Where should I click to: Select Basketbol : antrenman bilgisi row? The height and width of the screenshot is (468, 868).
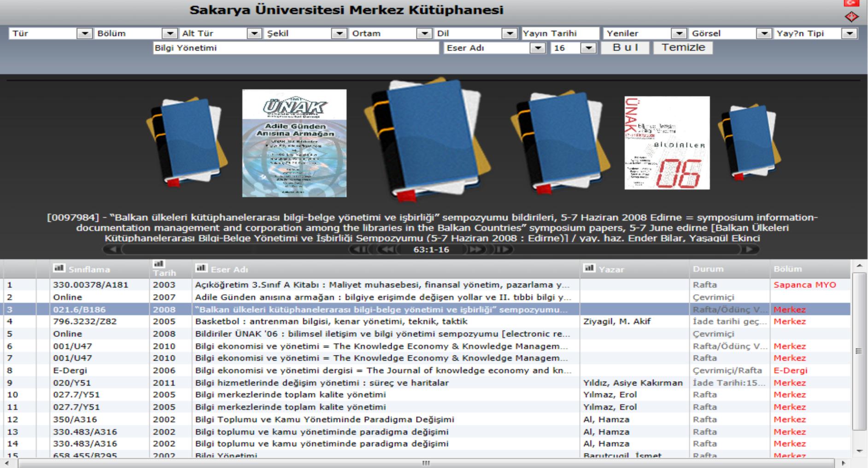click(x=426, y=322)
